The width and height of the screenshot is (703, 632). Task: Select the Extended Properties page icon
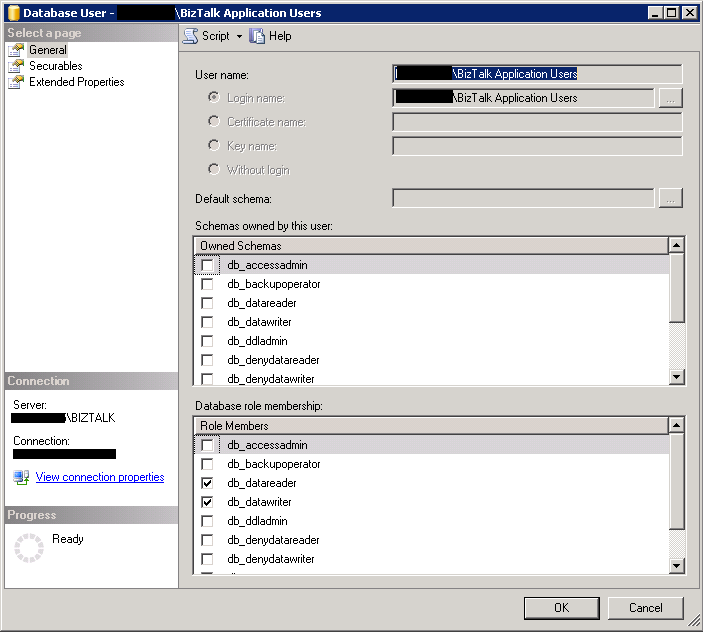(16, 82)
